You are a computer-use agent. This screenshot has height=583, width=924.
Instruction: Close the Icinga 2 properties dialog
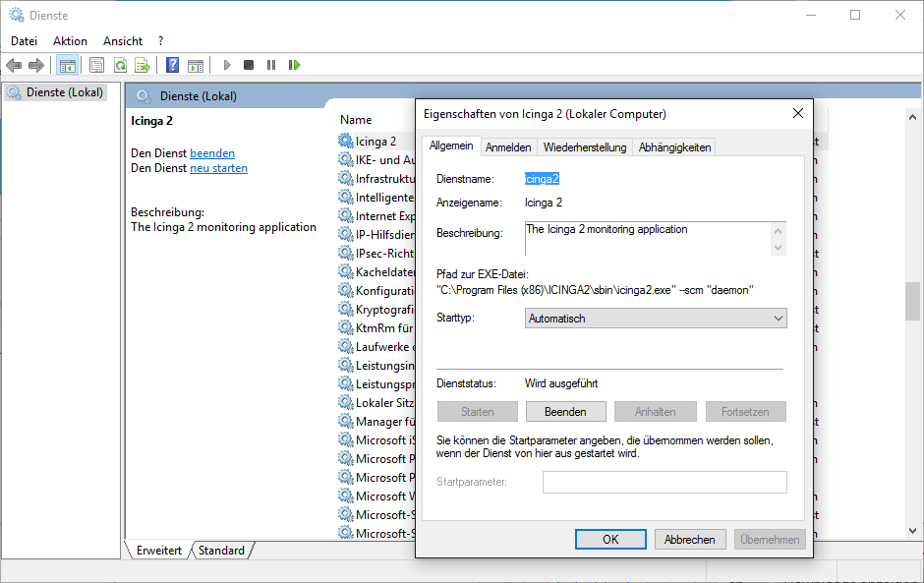[798, 113]
